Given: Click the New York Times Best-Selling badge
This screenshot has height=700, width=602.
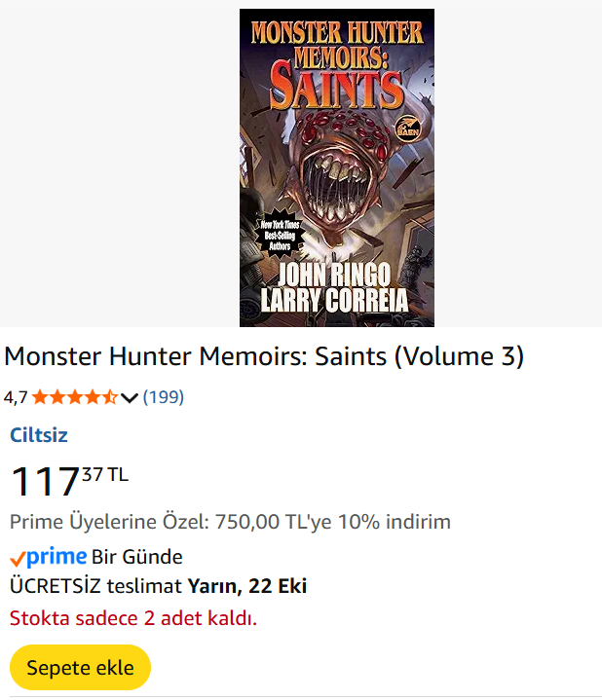Looking at the screenshot, I should tap(279, 234).
